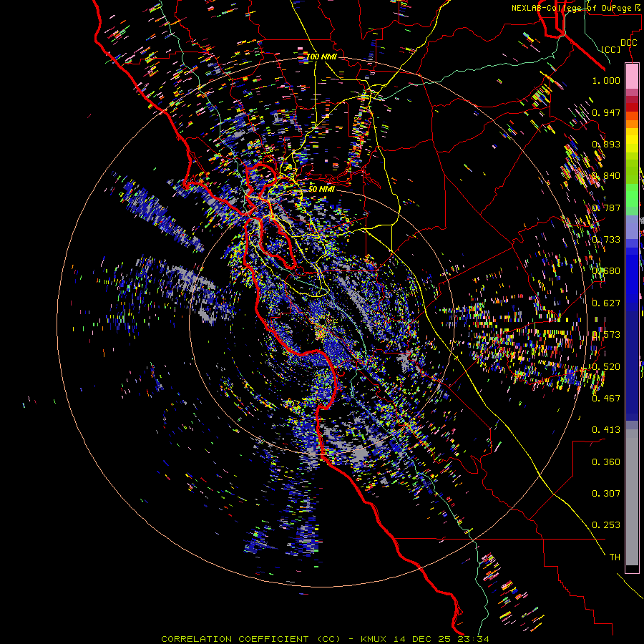Select the 0.520 legend value
This screenshot has height=644, width=644.
[x=606, y=367]
